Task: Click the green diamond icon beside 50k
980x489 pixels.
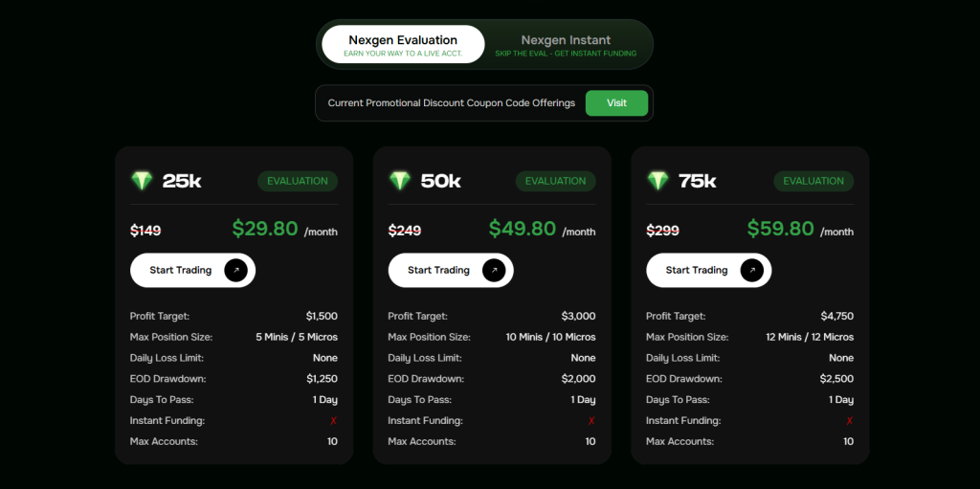Action: point(400,181)
